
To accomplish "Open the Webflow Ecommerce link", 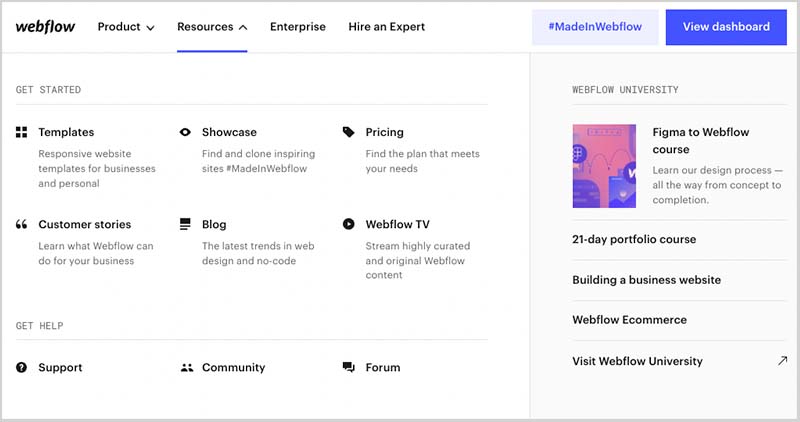I will pos(629,320).
